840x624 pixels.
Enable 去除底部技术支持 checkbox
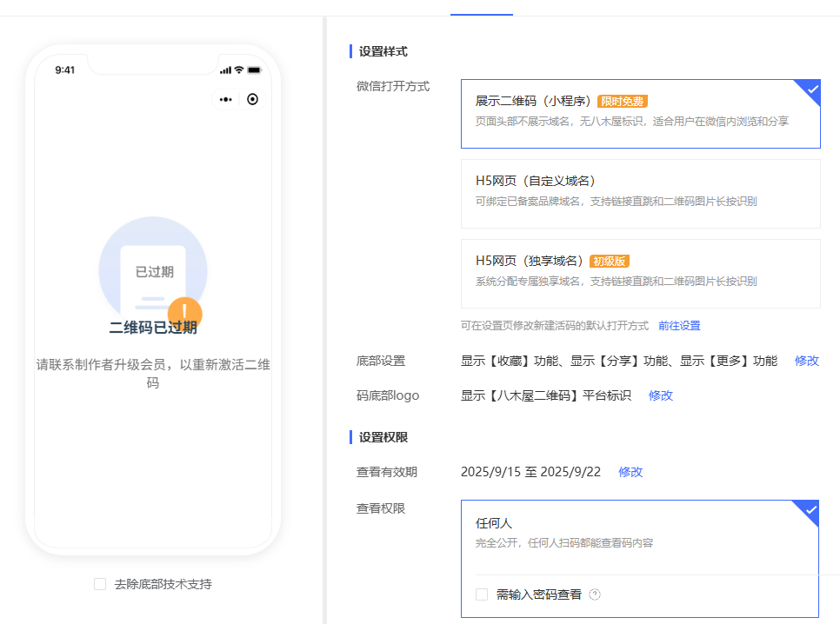coord(100,584)
